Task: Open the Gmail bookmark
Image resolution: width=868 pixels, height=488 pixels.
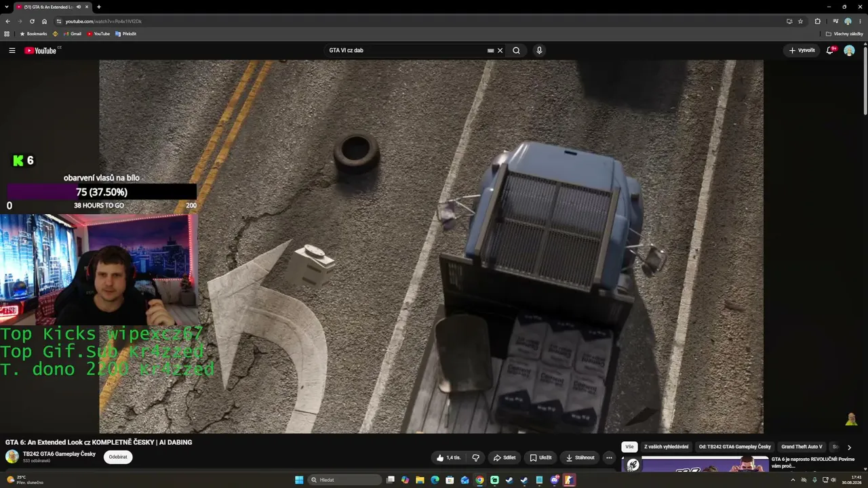Action: coord(72,34)
